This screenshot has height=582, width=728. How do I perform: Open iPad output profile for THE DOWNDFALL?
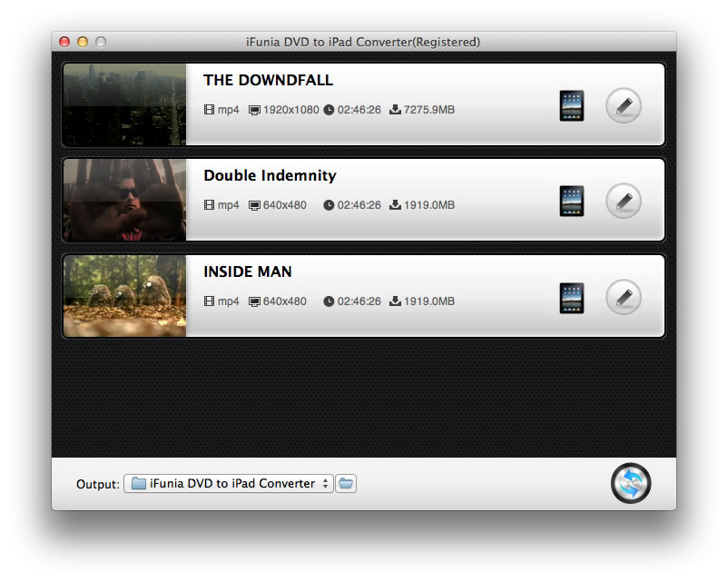click(x=572, y=105)
